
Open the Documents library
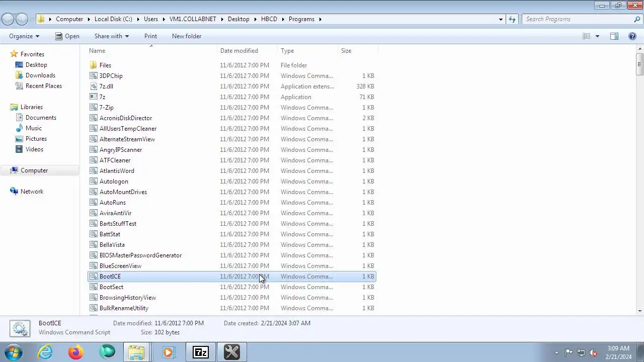pos(41,118)
